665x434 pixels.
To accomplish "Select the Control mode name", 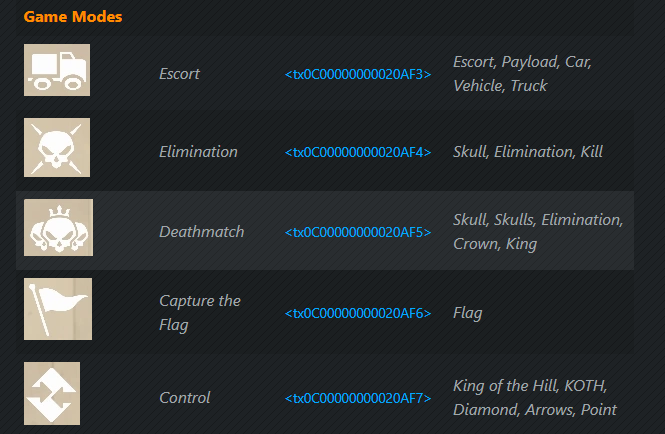I will [184, 398].
